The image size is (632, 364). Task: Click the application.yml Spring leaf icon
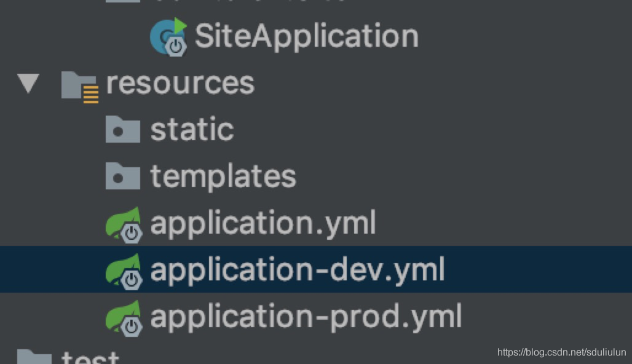(124, 225)
